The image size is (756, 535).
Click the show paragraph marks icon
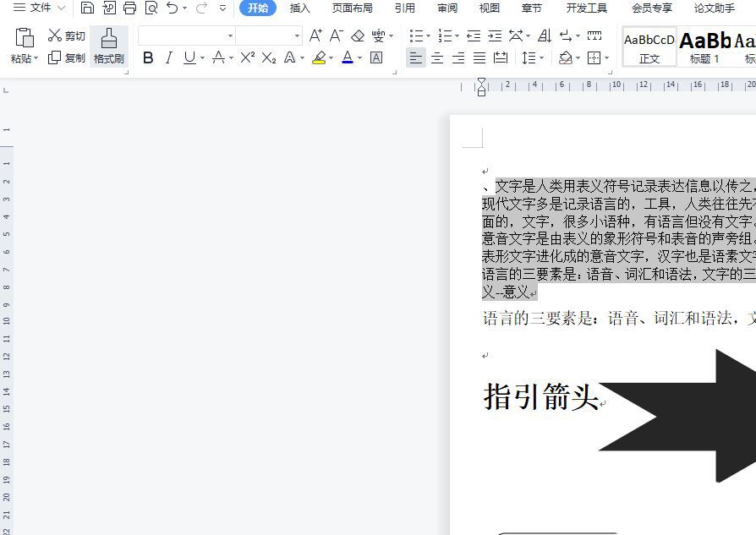tap(566, 35)
